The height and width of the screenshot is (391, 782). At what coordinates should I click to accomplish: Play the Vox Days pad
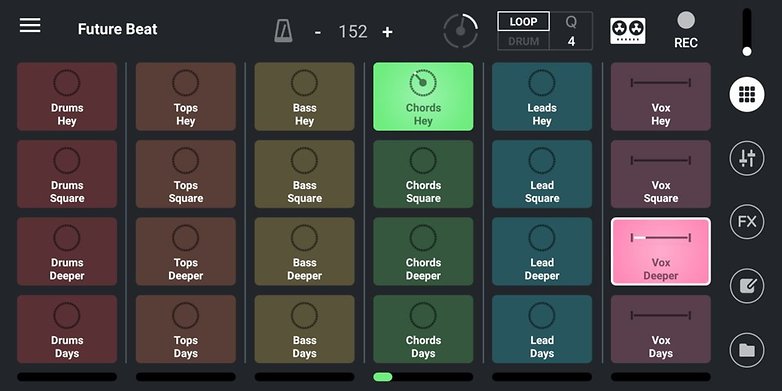click(x=660, y=329)
